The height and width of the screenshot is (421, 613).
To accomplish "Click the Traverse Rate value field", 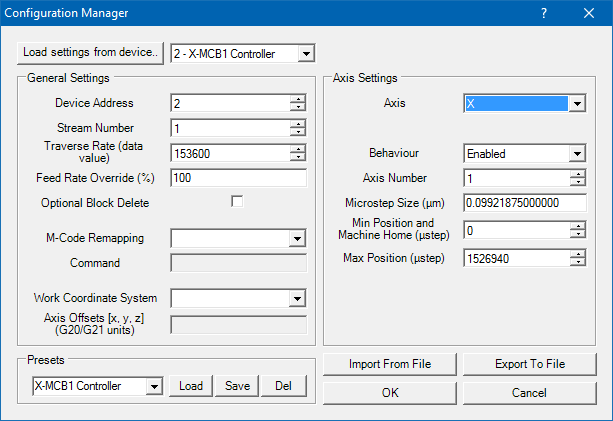I will click(231, 154).
